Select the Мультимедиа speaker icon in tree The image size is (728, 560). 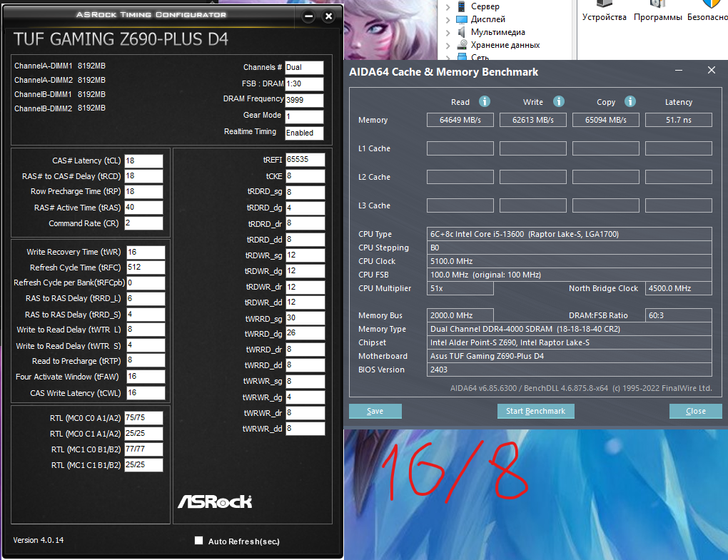click(462, 32)
